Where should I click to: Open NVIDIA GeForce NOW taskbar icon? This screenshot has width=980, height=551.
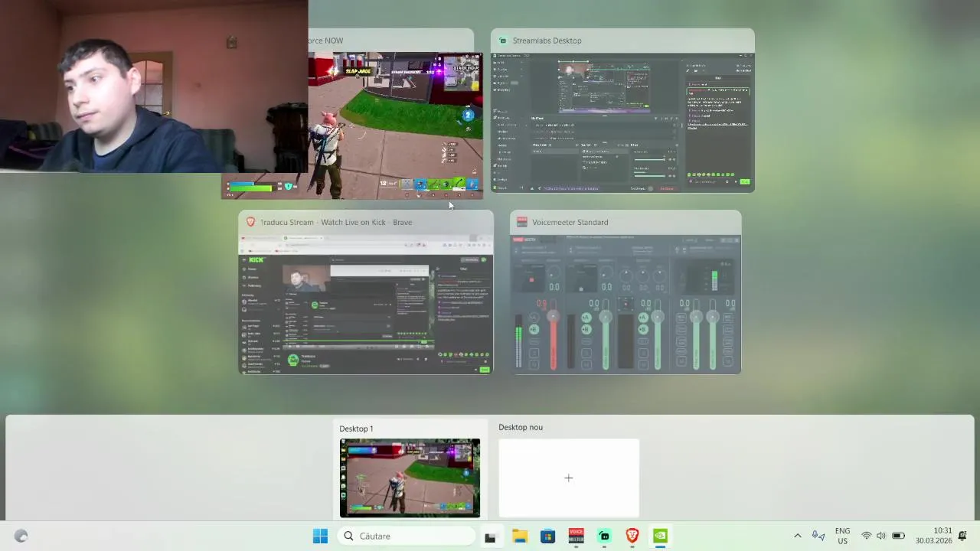point(660,536)
